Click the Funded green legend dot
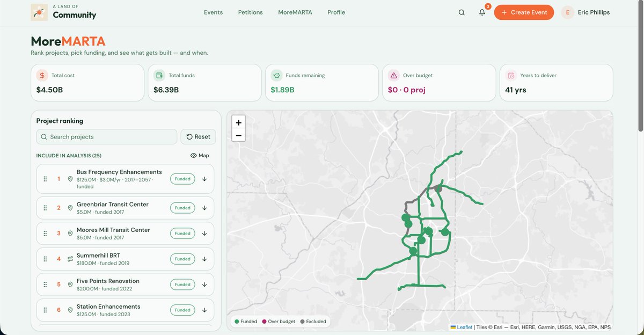The height and width of the screenshot is (335, 644). tap(237, 322)
